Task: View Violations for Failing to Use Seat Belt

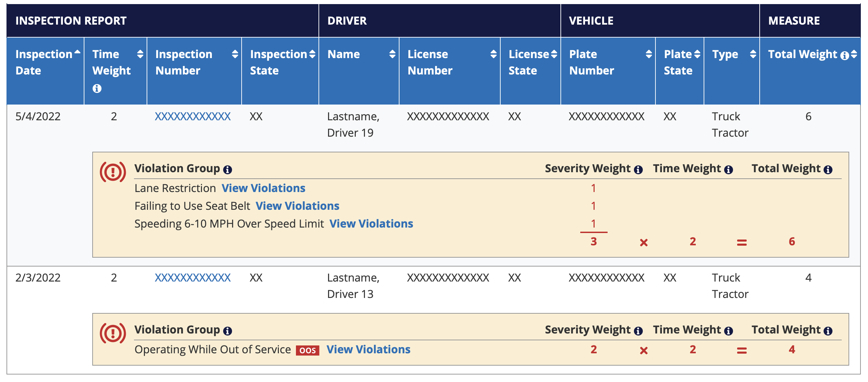Action: 297,206
